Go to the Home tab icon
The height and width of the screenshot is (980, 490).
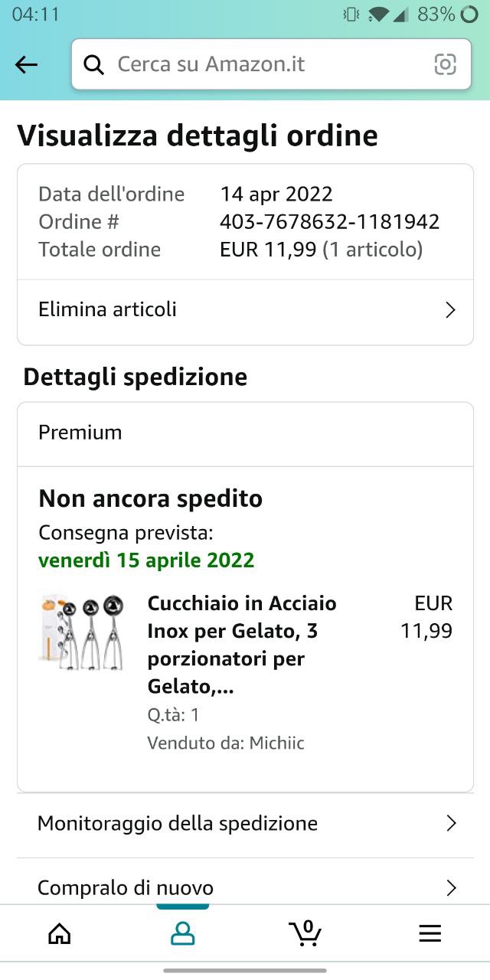point(60,933)
